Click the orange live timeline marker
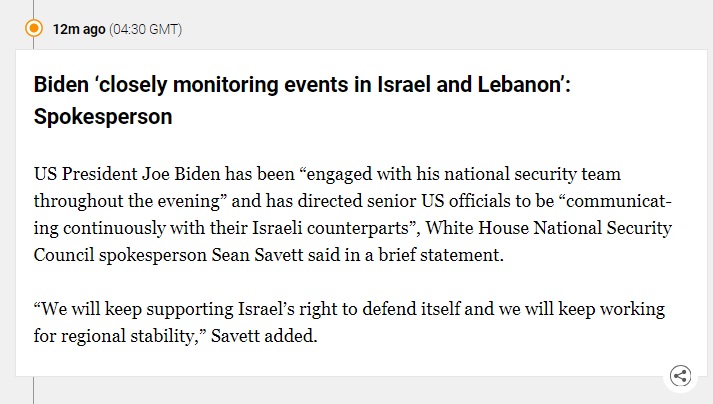Viewport: 713px width, 404px height. click(x=34, y=29)
